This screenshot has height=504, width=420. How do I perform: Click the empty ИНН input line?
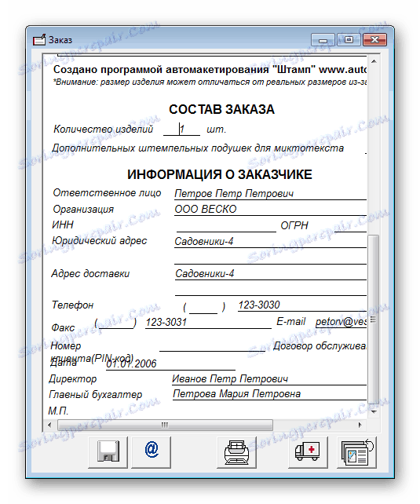pos(226,225)
